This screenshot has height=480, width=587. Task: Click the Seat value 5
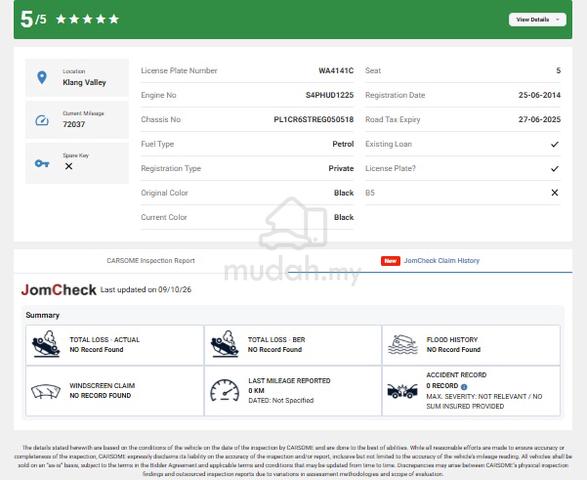click(x=558, y=70)
